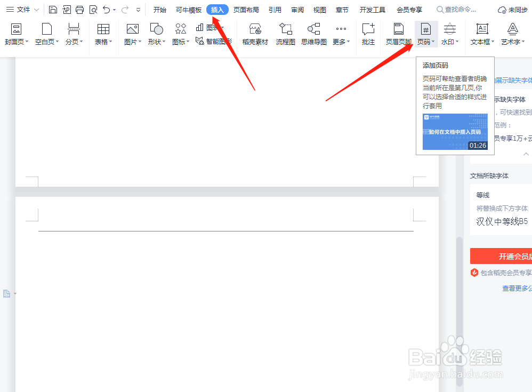This screenshot has height=392, width=532.
Task: Click the vertical document scrollbar
Action: [460, 310]
